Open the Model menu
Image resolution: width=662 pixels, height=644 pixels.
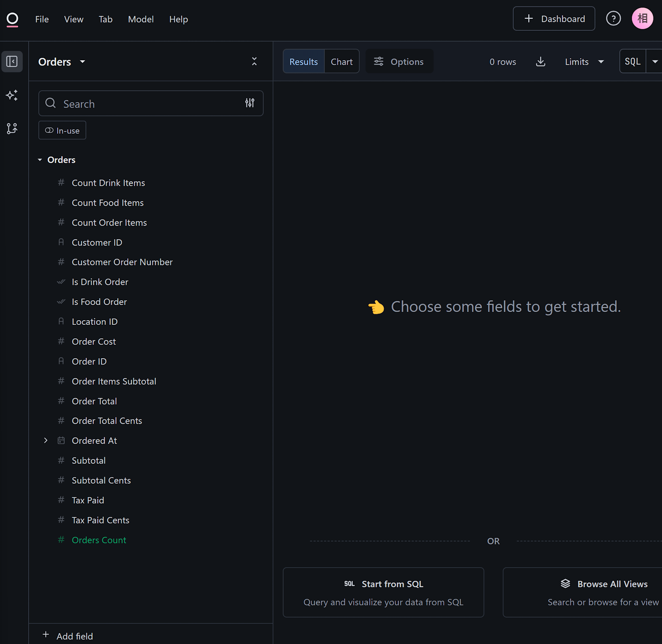point(141,19)
